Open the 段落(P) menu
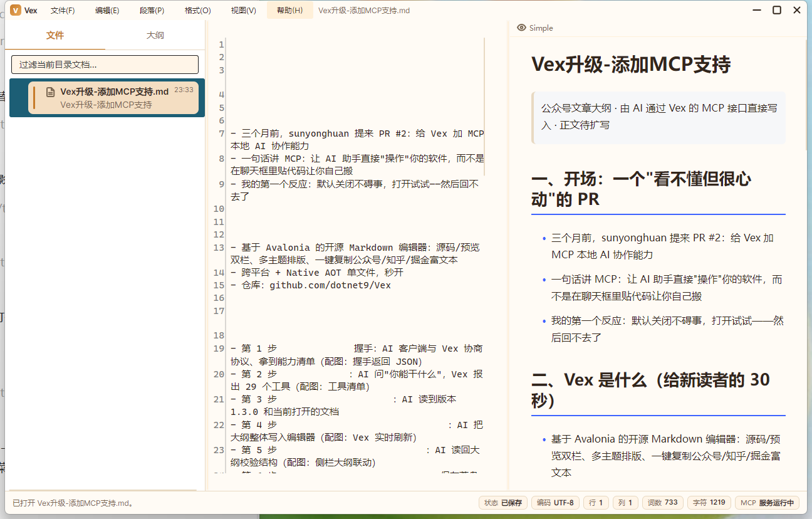812x519 pixels. pos(152,10)
